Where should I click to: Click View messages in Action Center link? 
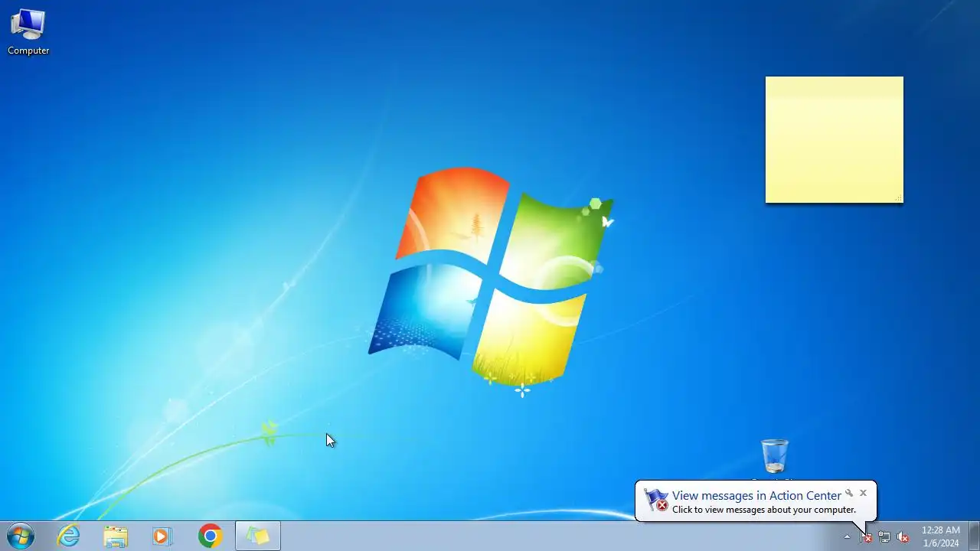[756, 495]
